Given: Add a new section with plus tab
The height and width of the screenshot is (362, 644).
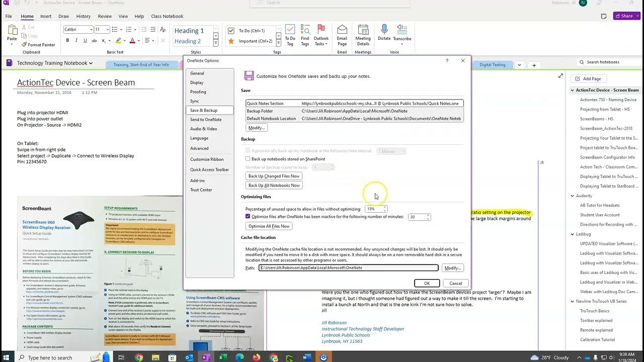Looking at the screenshot, I should tap(534, 65).
